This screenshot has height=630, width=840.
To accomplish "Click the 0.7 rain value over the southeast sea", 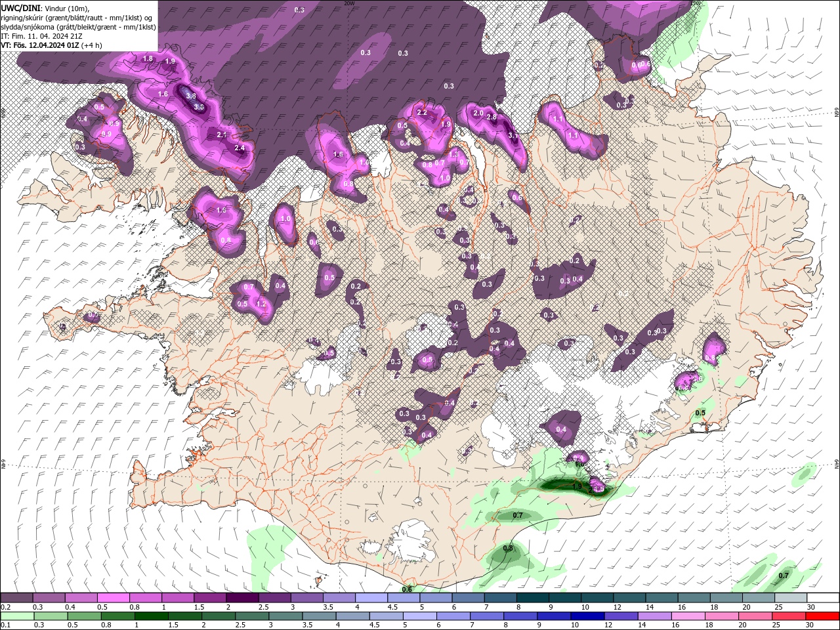I will pos(784,576).
